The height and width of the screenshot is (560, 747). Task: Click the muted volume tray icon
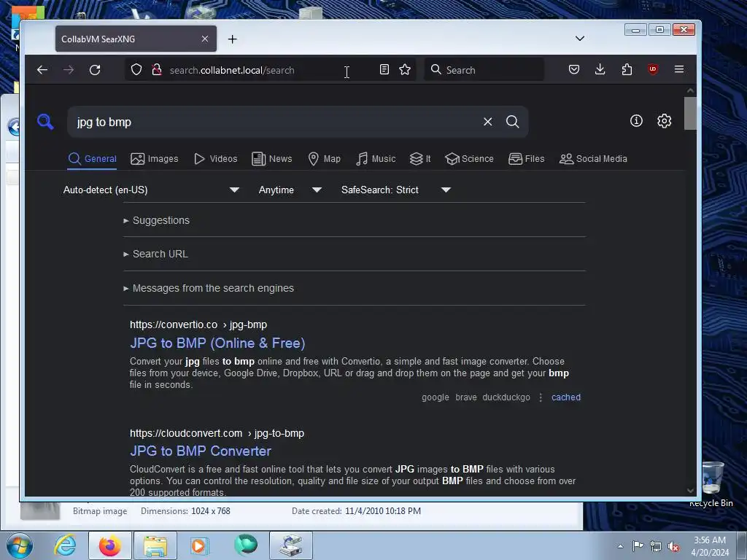[x=673, y=546]
